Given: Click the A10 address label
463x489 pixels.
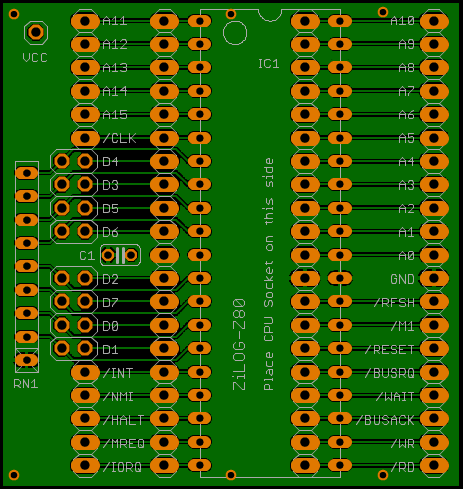Looking at the screenshot, I should pos(402,21).
